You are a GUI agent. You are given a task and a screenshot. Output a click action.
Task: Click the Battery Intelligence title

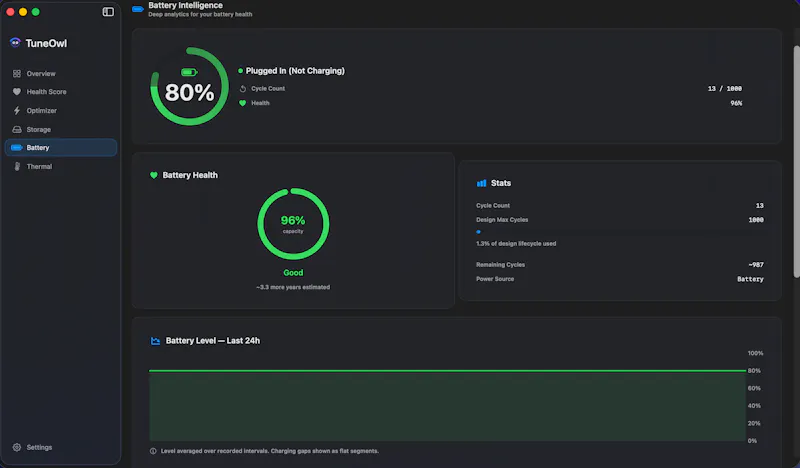click(x=185, y=5)
